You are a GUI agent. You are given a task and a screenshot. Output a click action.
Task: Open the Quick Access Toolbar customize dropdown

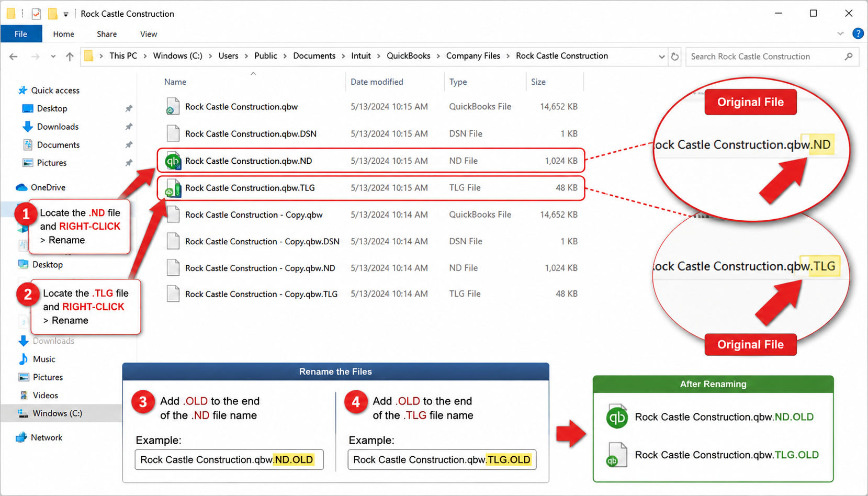[66, 14]
